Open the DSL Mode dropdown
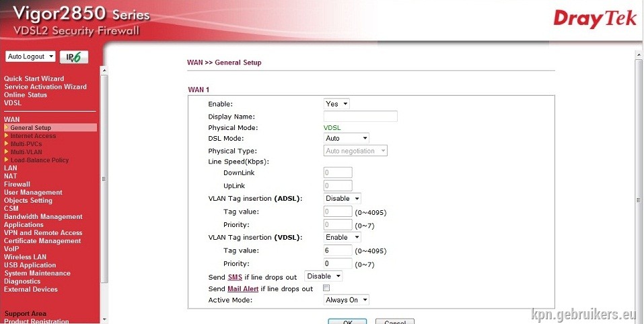 click(347, 138)
